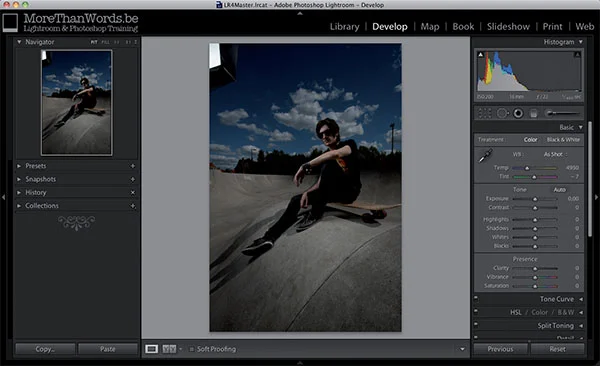The width and height of the screenshot is (600, 366).
Task: Select the Graduated Filter tool
Action: (533, 113)
